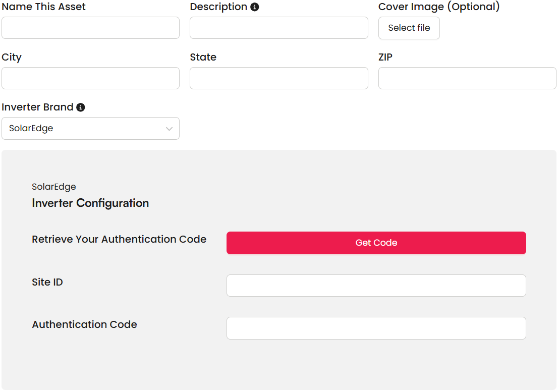
Task: Click into the ZIP field
Action: point(467,78)
